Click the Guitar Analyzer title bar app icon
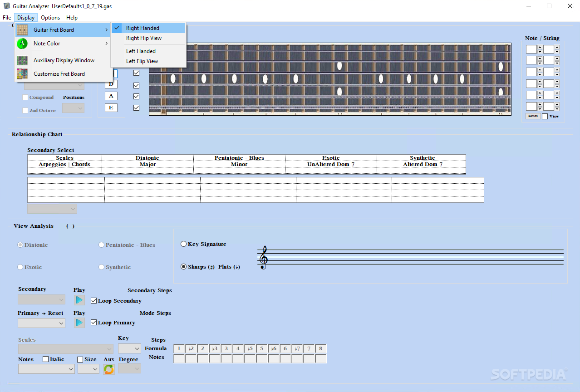 pyautogui.click(x=7, y=6)
